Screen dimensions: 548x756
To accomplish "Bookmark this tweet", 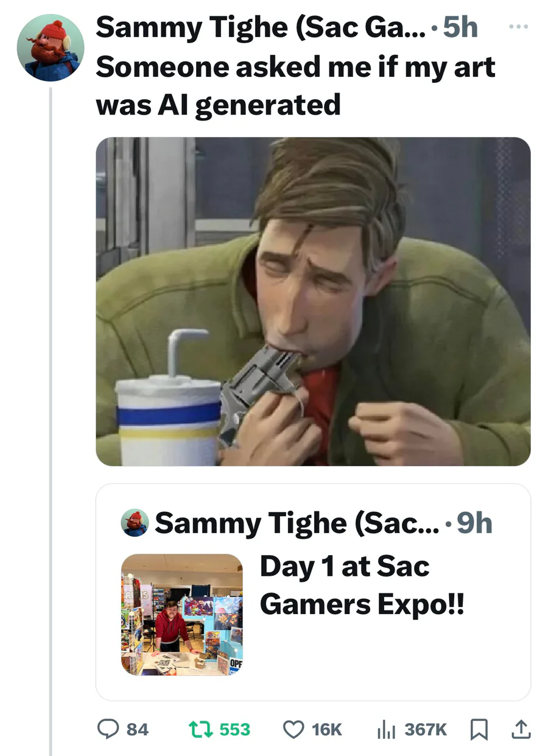I will pyautogui.click(x=480, y=729).
